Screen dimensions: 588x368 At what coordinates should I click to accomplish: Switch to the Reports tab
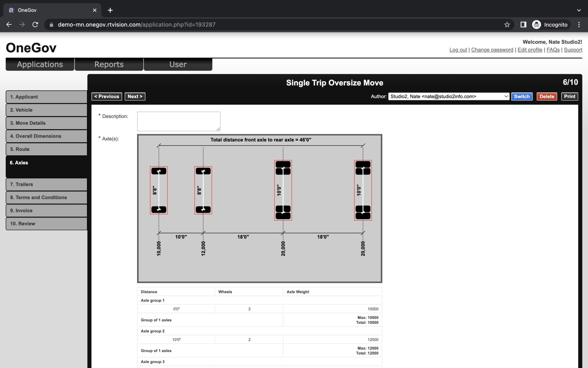[109, 64]
